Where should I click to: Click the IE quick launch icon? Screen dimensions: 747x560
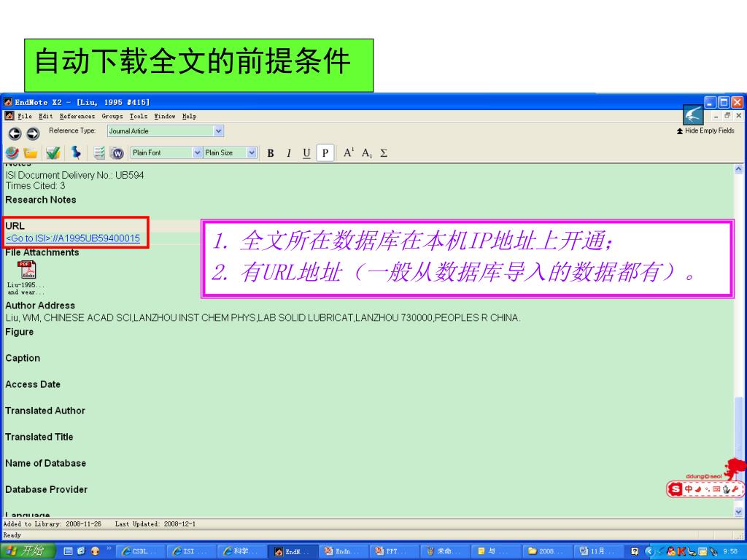[81, 551]
